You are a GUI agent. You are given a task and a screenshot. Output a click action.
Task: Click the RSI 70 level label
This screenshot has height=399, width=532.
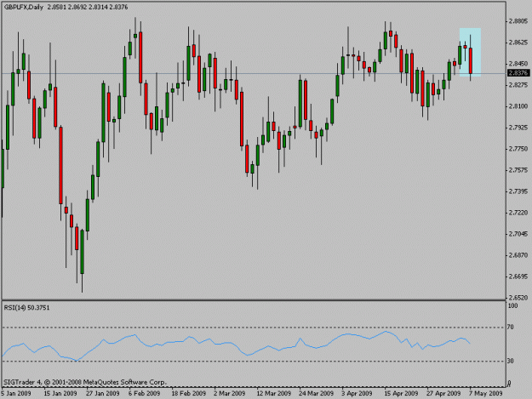click(x=510, y=328)
